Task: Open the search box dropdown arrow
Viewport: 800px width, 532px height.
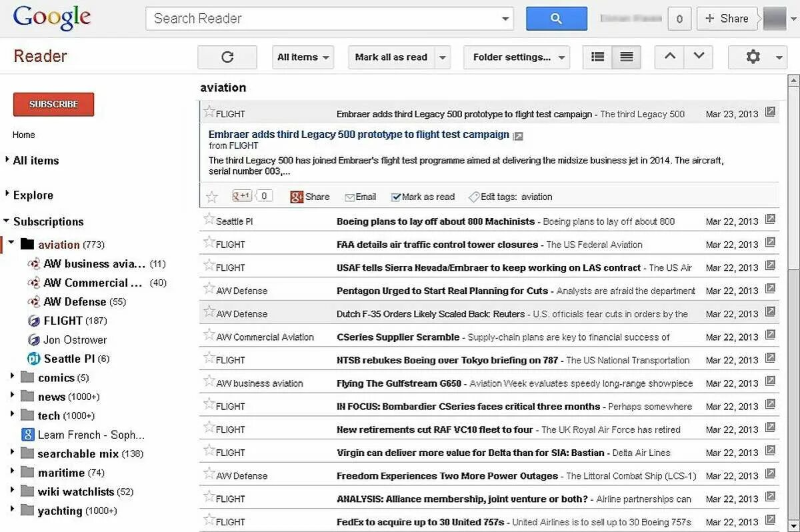Action: pos(505,19)
